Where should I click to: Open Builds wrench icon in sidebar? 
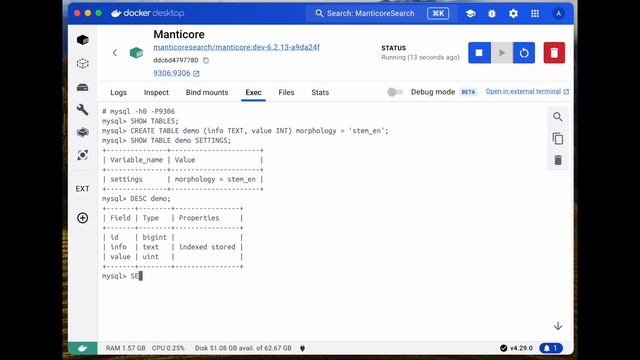(x=82, y=109)
